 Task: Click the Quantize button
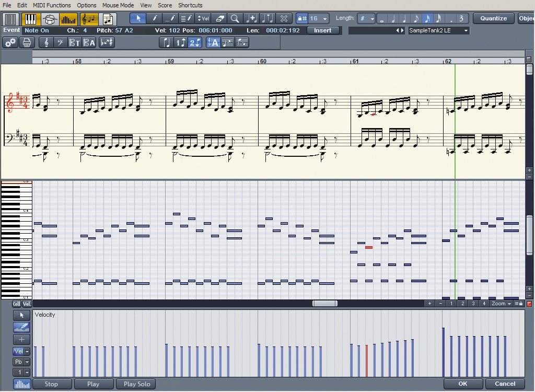493,18
